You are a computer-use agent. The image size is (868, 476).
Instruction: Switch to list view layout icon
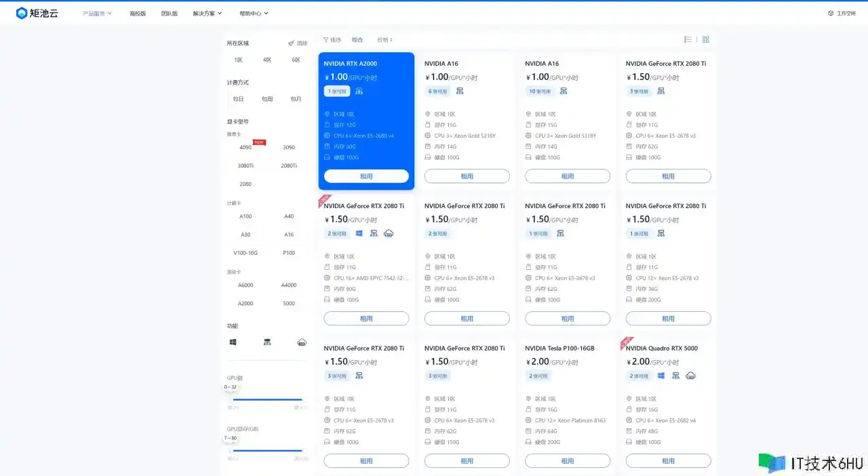pyautogui.click(x=688, y=39)
